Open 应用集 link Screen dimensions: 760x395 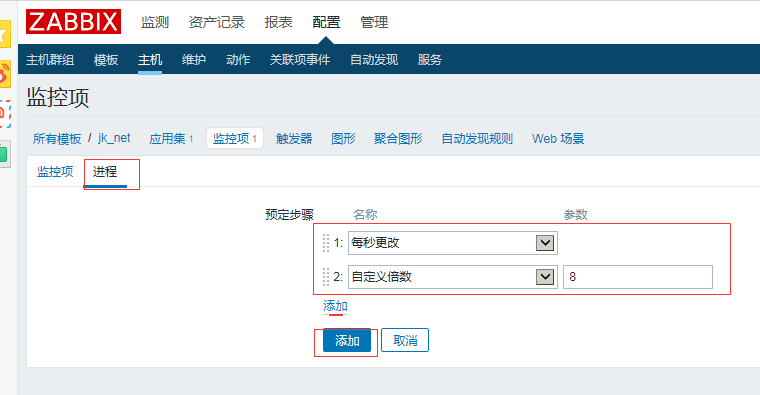167,139
